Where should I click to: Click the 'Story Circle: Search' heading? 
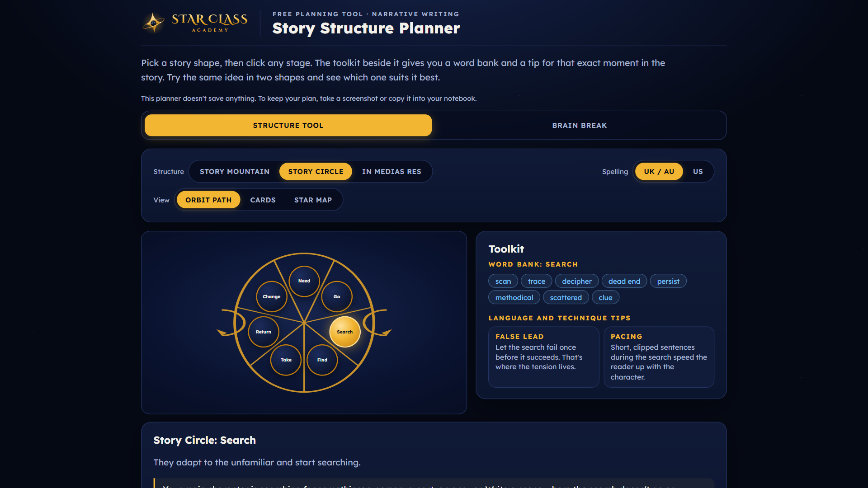[204, 440]
